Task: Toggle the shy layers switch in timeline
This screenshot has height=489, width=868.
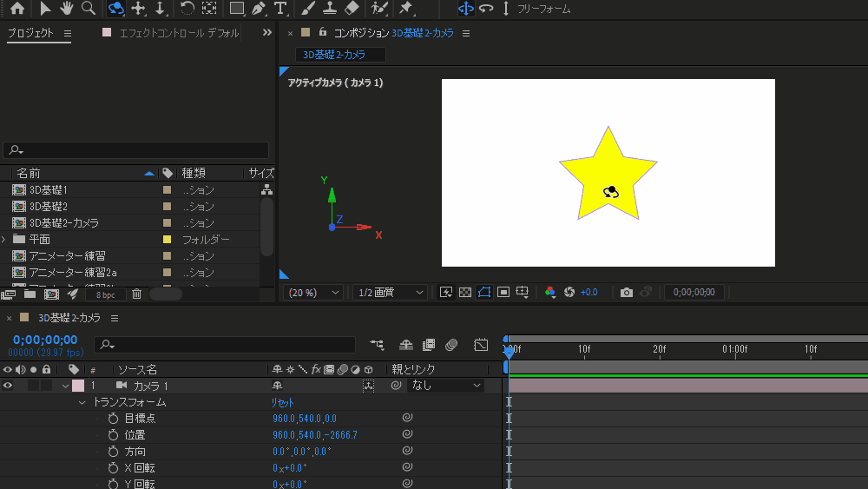Action: (405, 345)
